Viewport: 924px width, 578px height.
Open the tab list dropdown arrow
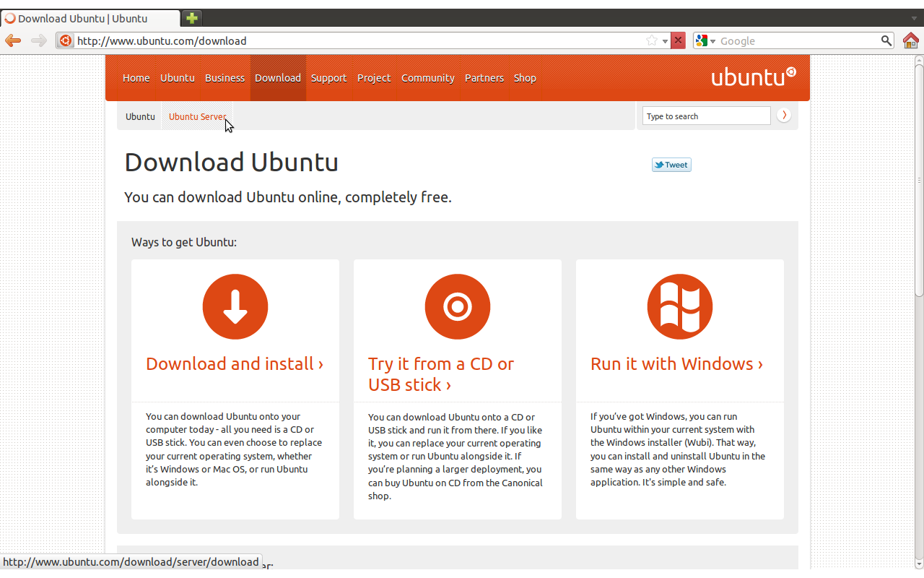click(x=914, y=18)
